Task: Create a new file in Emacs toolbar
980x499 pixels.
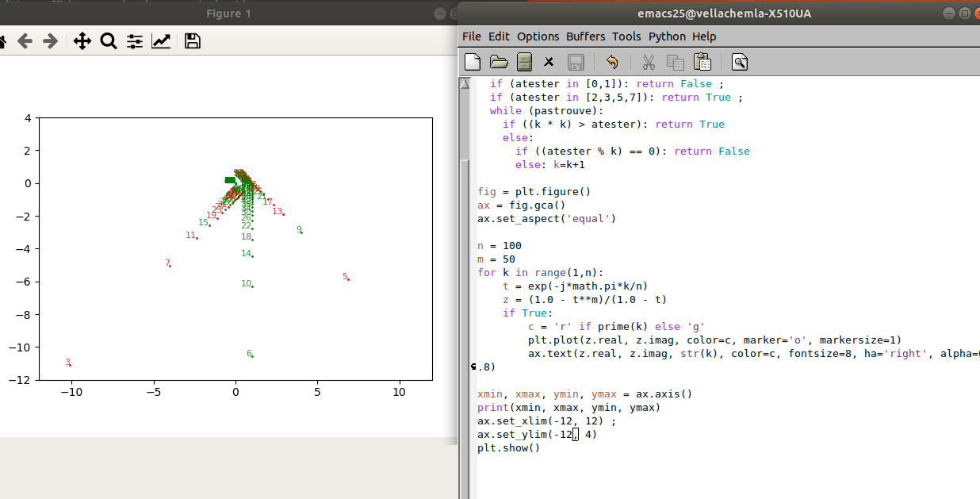Action: click(473, 62)
